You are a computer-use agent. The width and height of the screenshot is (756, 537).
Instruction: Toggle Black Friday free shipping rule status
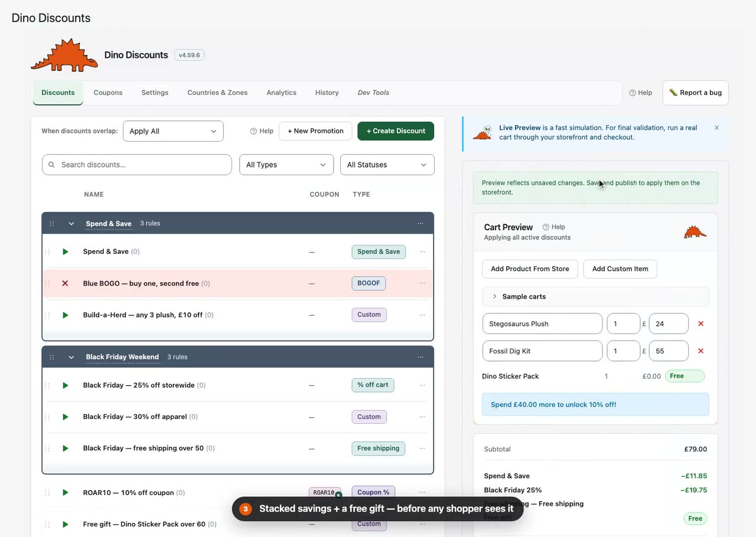66,448
